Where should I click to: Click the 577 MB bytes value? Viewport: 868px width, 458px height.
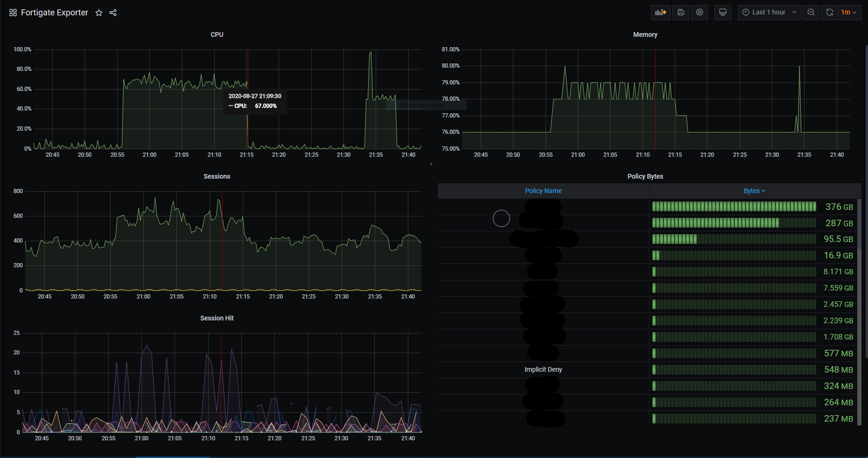(x=839, y=353)
